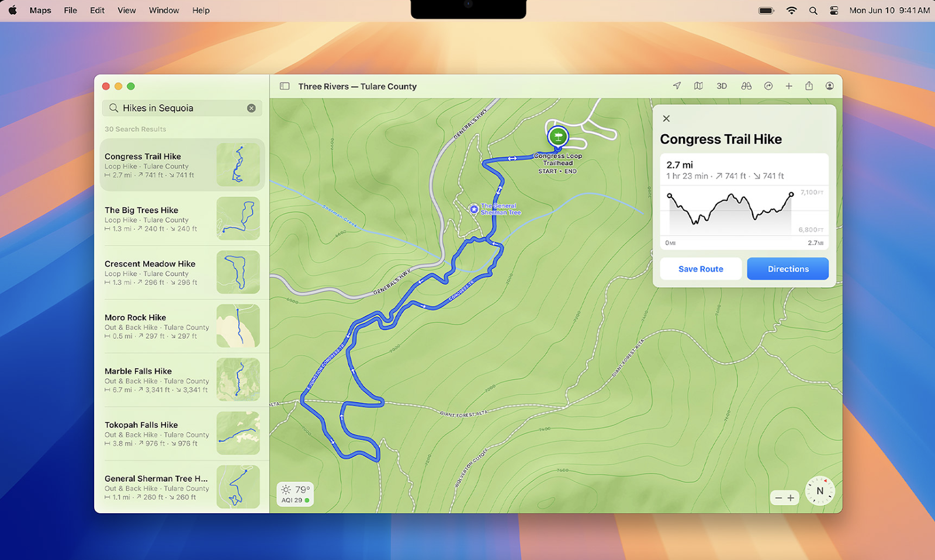Clear the search field with X icon

[x=251, y=108]
